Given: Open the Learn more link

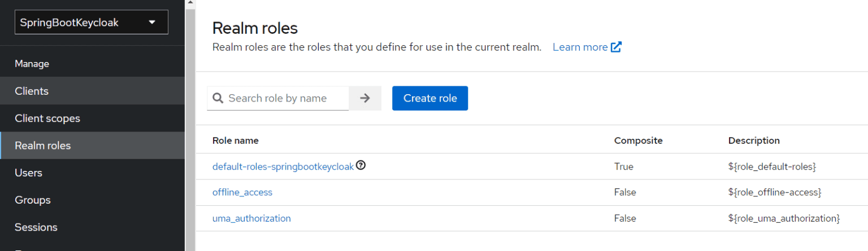Looking at the screenshot, I should [580, 47].
